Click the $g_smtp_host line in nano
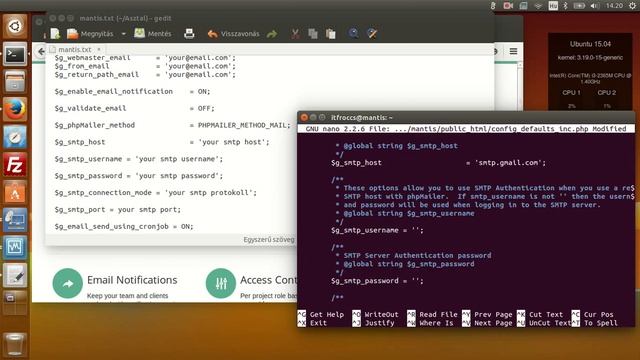Viewport: 640px width, 360px height. pos(438,163)
